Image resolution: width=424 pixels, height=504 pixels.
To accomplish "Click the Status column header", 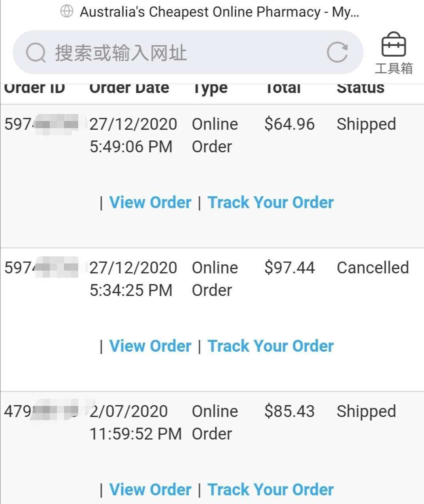I will [x=360, y=88].
